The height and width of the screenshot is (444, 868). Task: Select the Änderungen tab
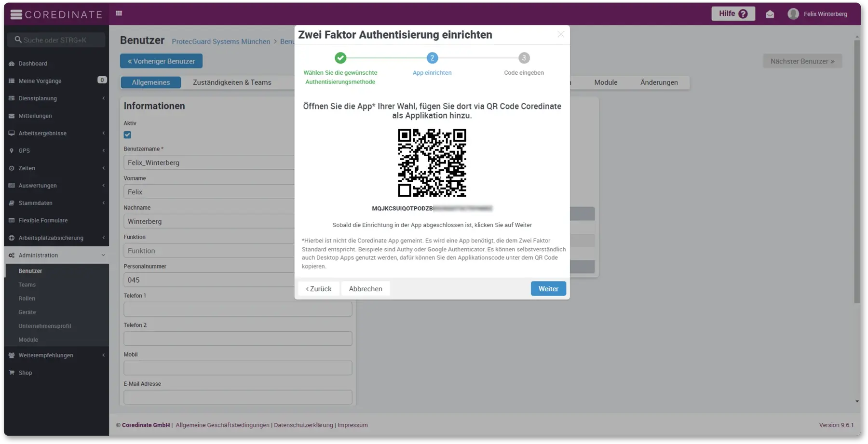tap(659, 82)
